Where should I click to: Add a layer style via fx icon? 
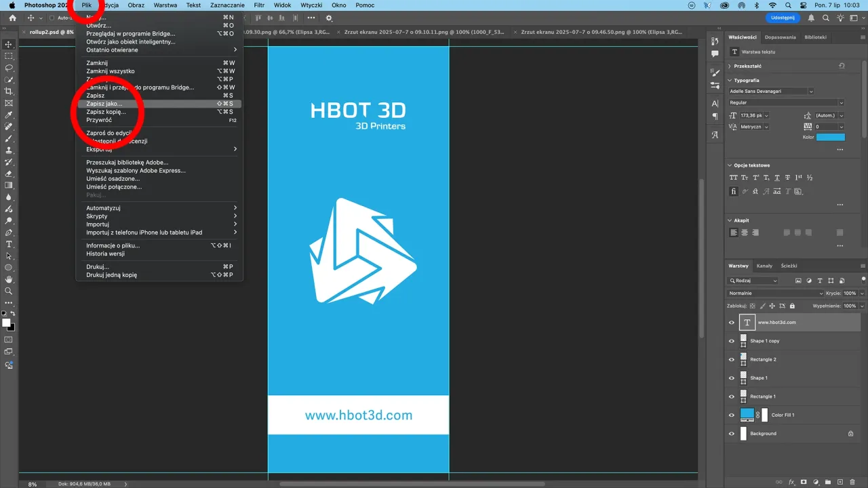click(791, 482)
